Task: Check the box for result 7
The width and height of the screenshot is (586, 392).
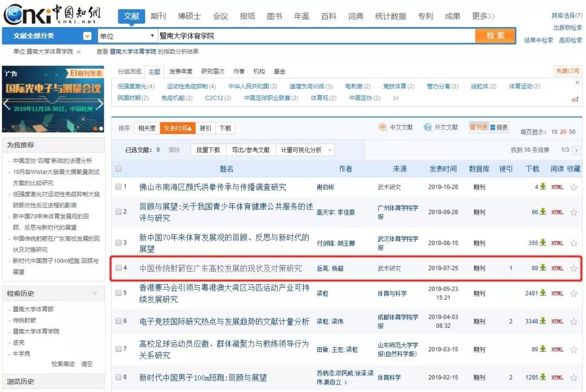Action: tap(118, 349)
